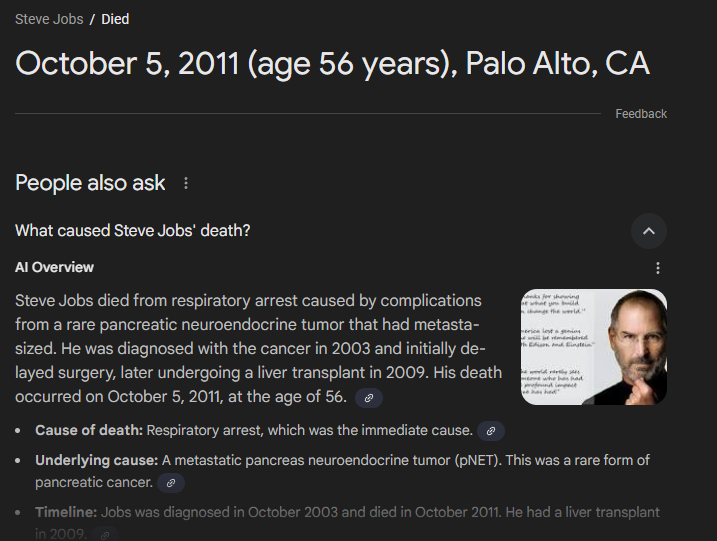Image resolution: width=717 pixels, height=541 pixels.
Task: Click the October 5, 2011 headline answer
Action: point(332,63)
